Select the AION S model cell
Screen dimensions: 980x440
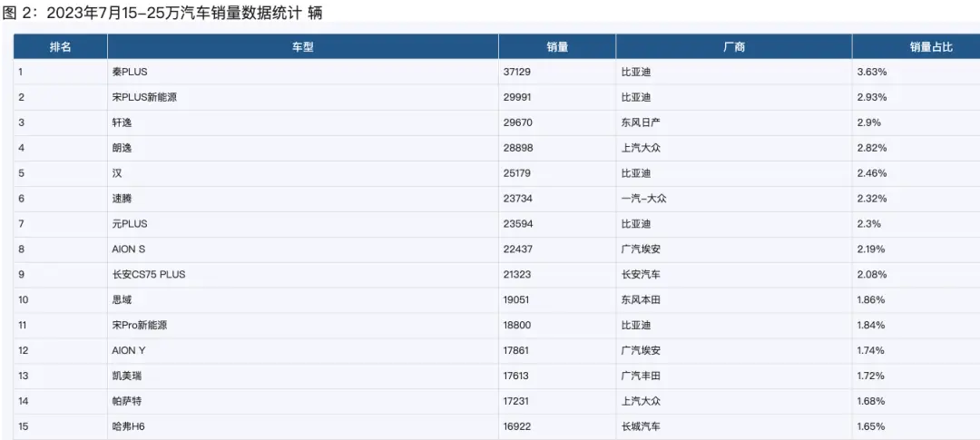click(131, 249)
